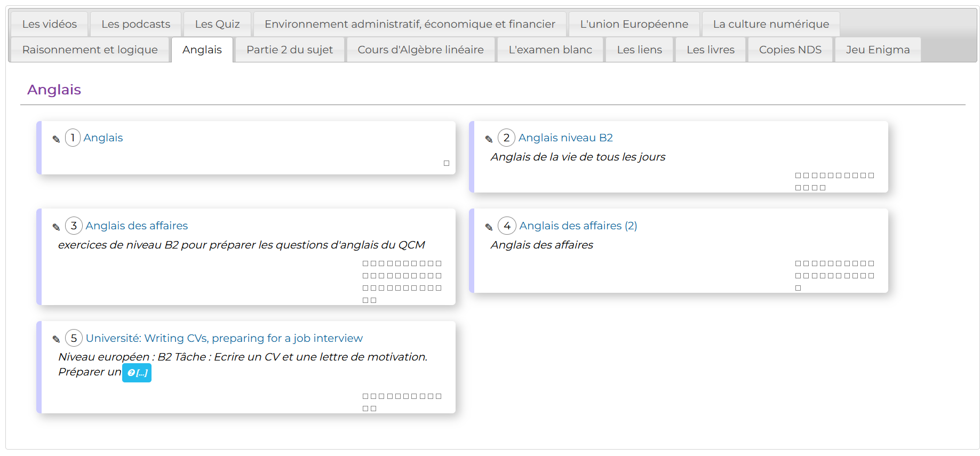Open Université: Writing CVs, preparing for a job interview

pos(224,338)
